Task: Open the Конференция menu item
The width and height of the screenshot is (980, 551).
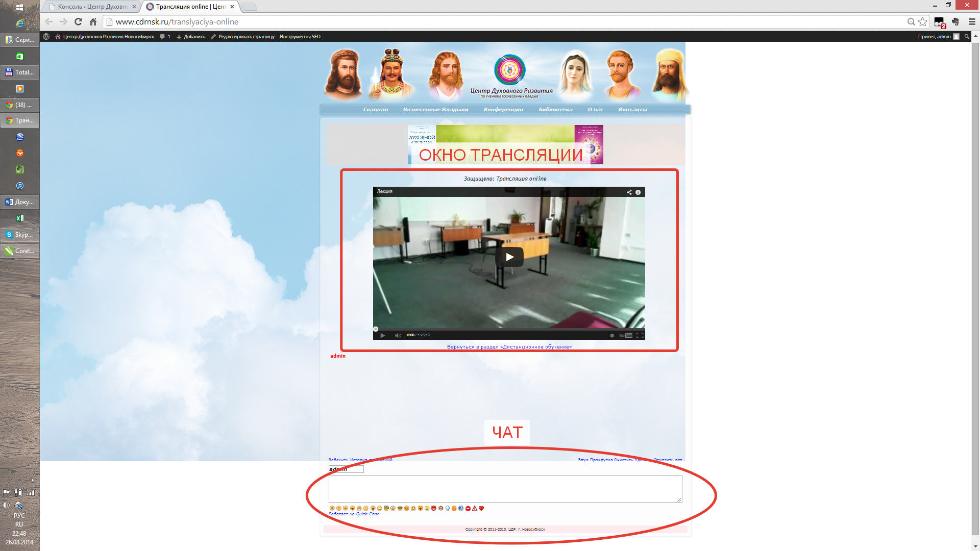Action: point(503,110)
